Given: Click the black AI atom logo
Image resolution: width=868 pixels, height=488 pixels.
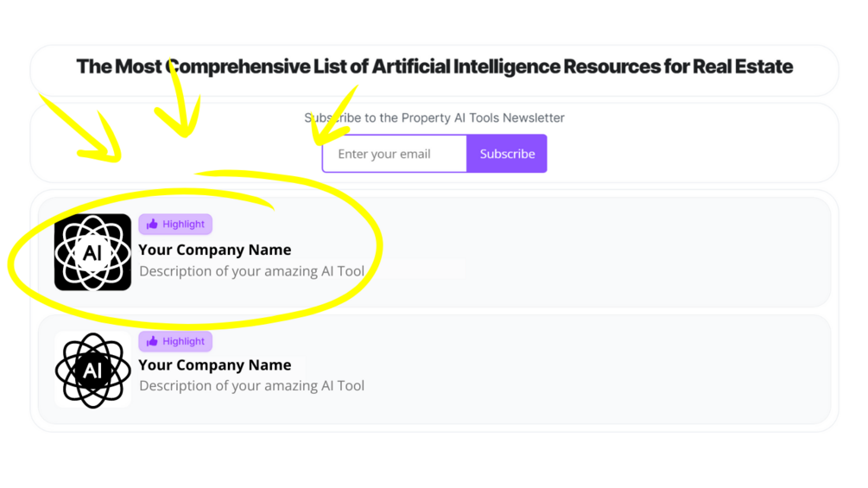Looking at the screenshot, I should coord(92,252).
